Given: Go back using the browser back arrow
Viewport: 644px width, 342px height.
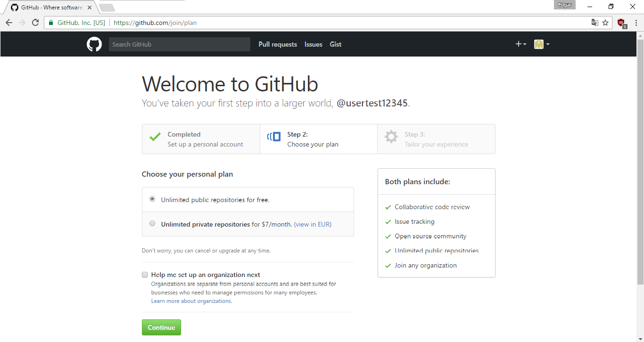Looking at the screenshot, I should 8,22.
